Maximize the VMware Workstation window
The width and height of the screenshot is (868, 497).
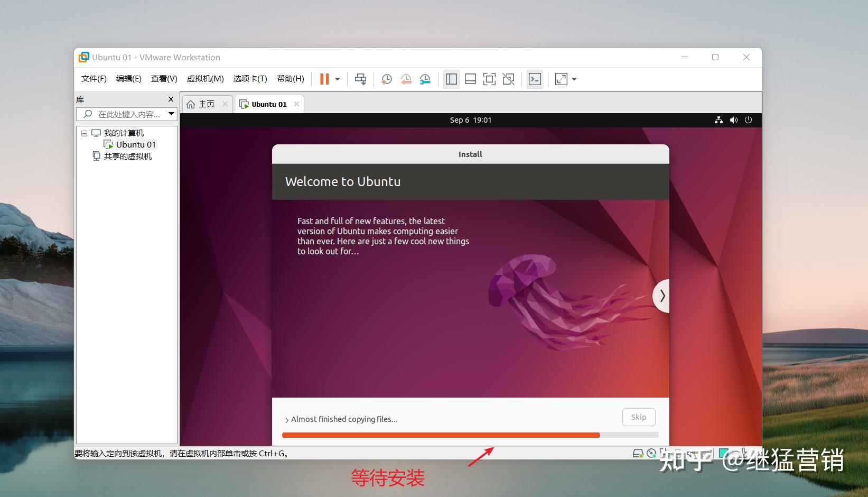[715, 57]
